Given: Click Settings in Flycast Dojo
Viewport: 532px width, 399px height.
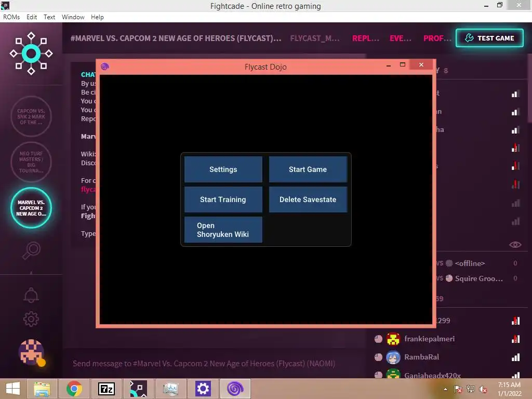Looking at the screenshot, I should click(x=223, y=169).
